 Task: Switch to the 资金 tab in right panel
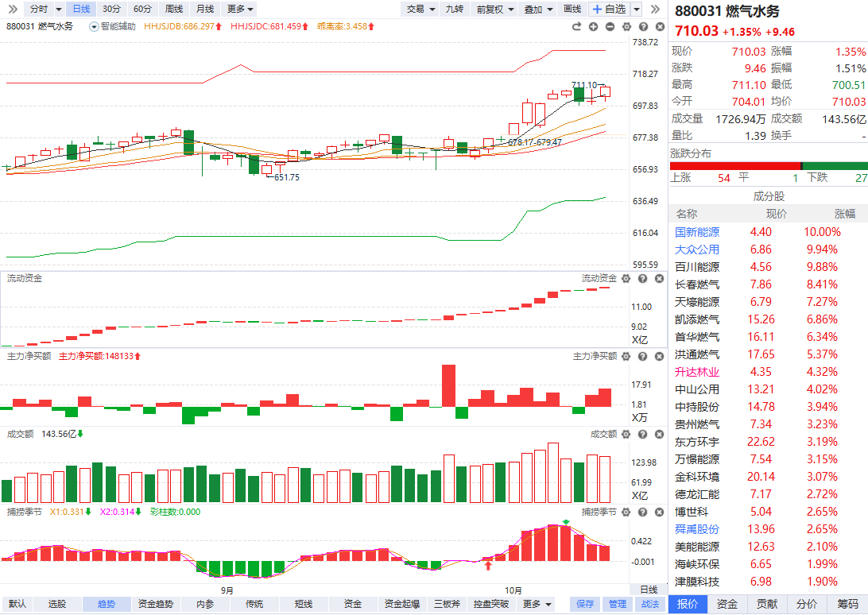point(727,604)
